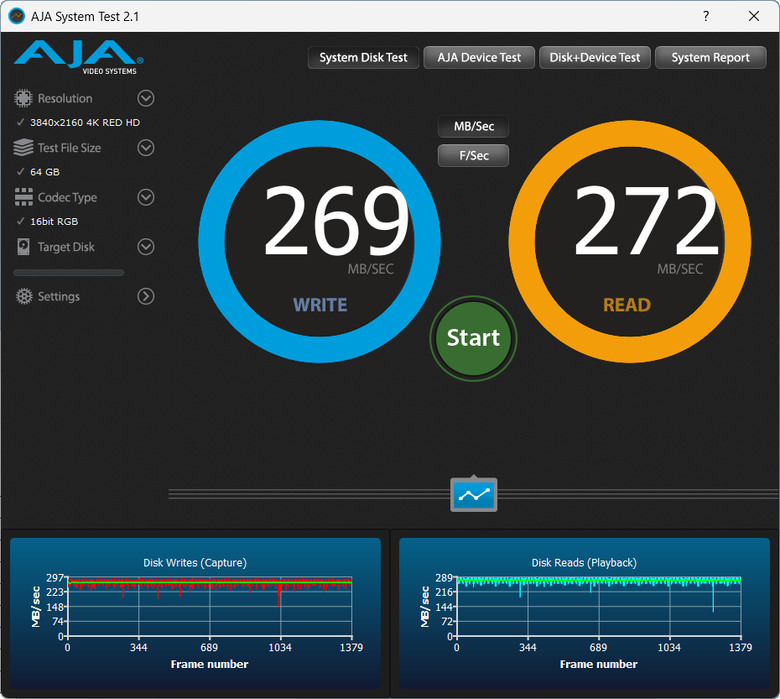Click the Resolution chip icon
The height and width of the screenshot is (699, 780).
coord(23,99)
